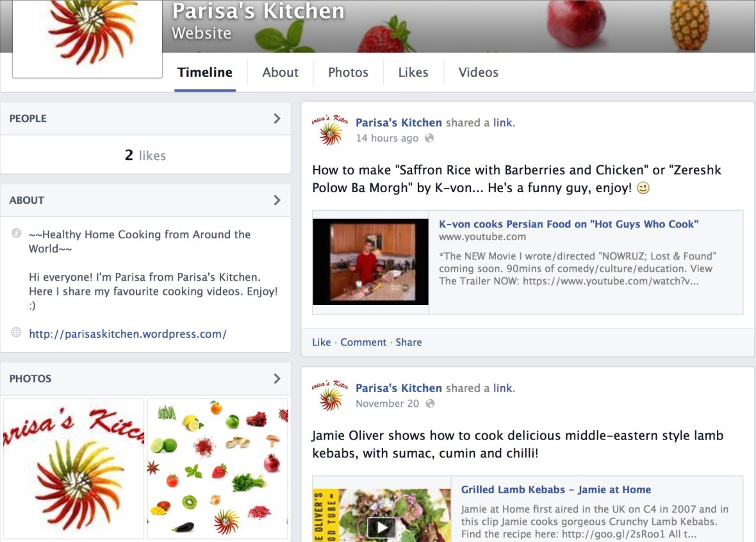756x542 pixels.
Task: Play the Grilled Lamb Kebabs video
Action: (x=382, y=527)
